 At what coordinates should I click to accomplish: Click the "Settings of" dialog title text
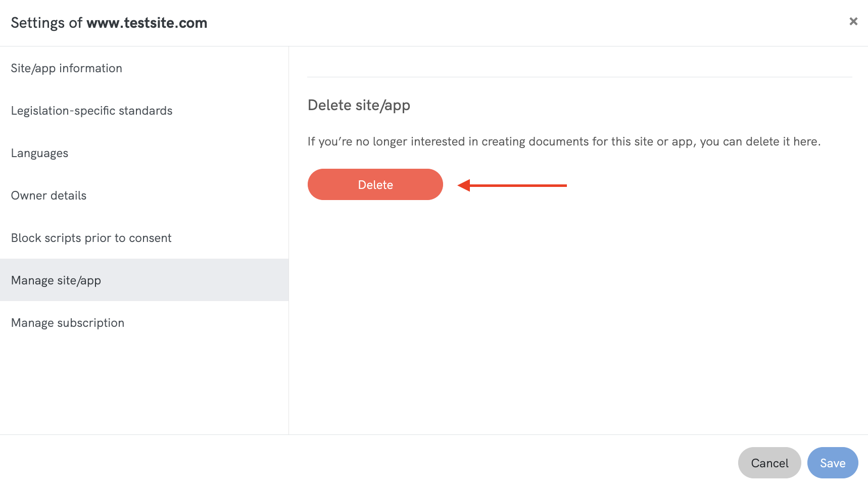(46, 23)
